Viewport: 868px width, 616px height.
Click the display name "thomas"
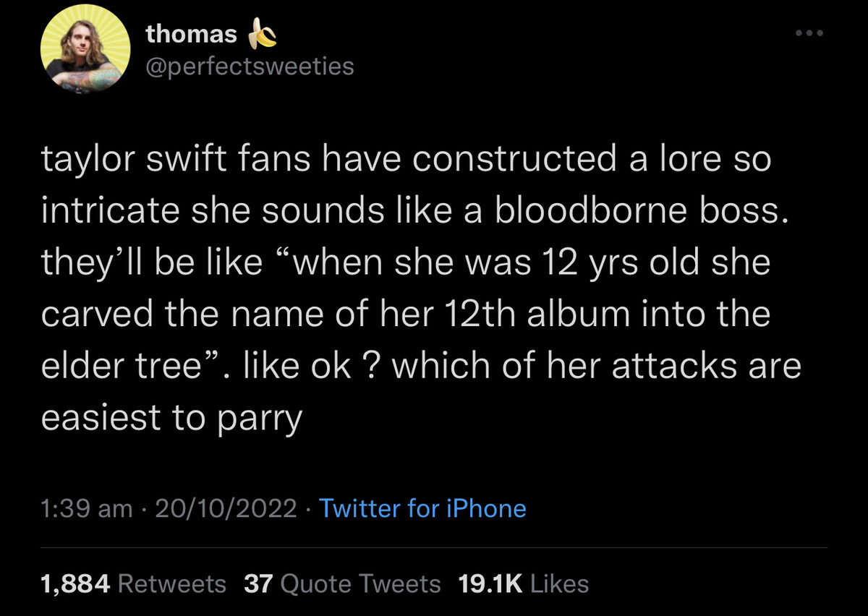[x=191, y=33]
